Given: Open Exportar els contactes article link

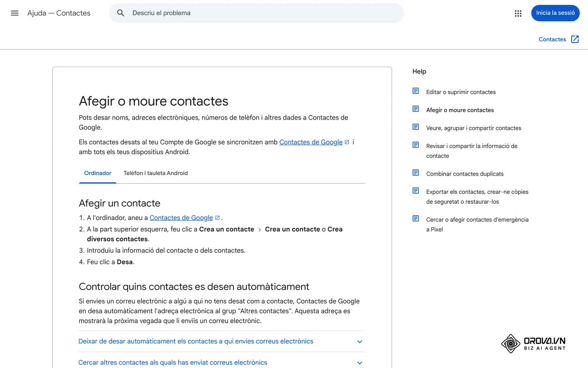Looking at the screenshot, I should coord(477,197).
